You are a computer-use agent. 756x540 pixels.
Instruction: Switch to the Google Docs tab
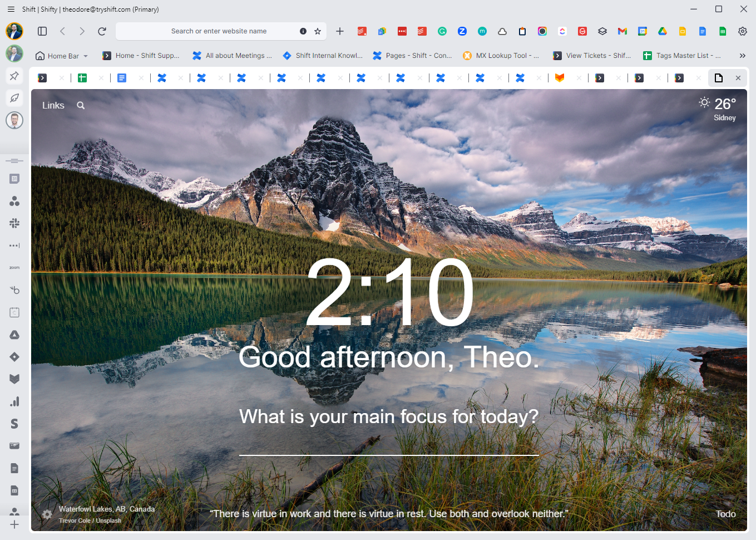(122, 78)
